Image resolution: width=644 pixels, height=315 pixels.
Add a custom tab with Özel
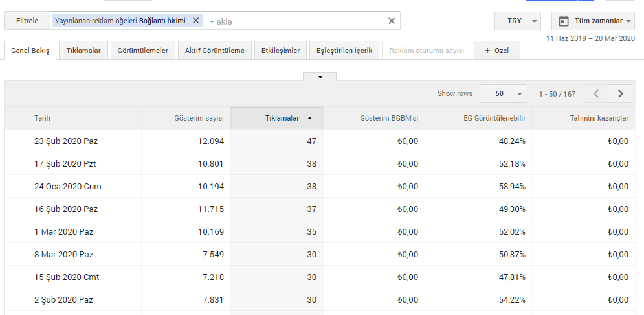[x=496, y=51]
